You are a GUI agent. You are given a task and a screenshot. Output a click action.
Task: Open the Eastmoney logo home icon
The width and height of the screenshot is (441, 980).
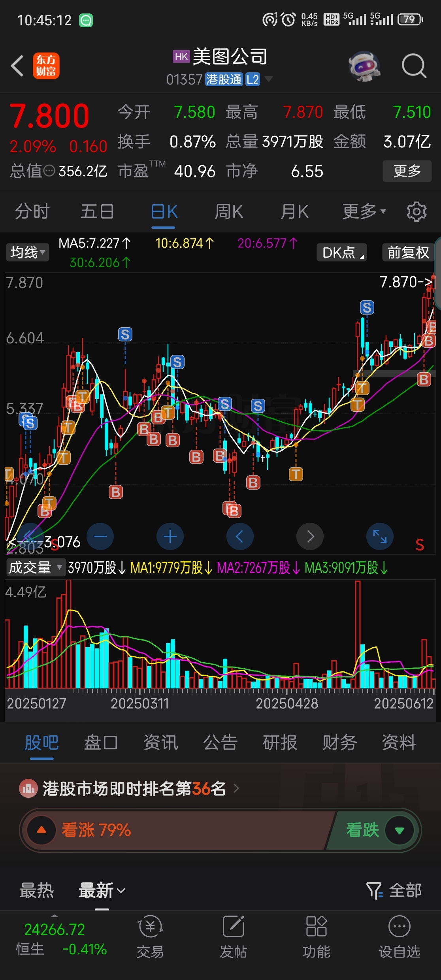pos(46,66)
